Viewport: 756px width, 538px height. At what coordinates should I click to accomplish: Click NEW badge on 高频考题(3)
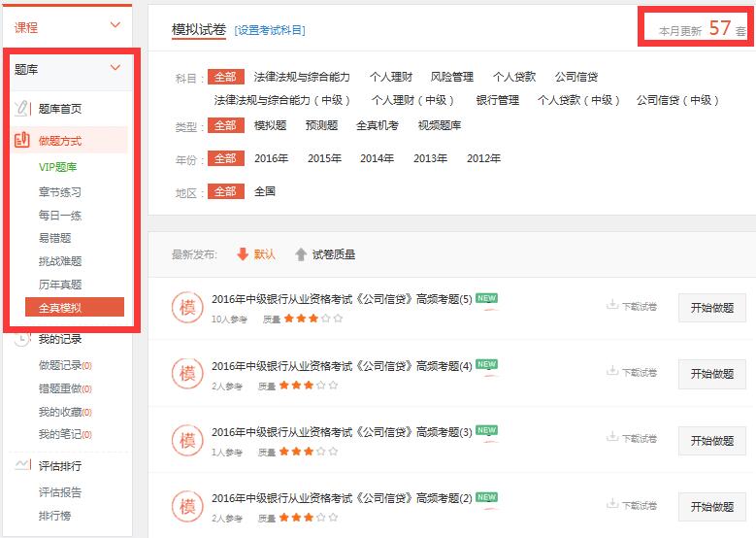486,430
